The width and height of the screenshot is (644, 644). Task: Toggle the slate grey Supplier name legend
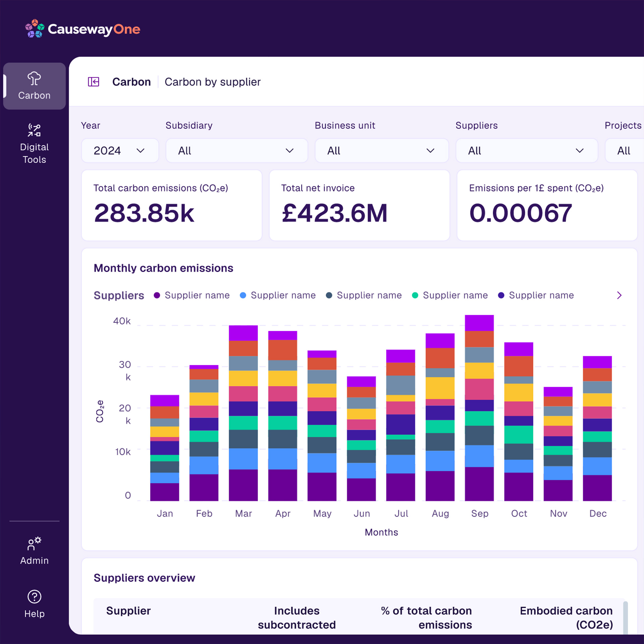(x=364, y=295)
